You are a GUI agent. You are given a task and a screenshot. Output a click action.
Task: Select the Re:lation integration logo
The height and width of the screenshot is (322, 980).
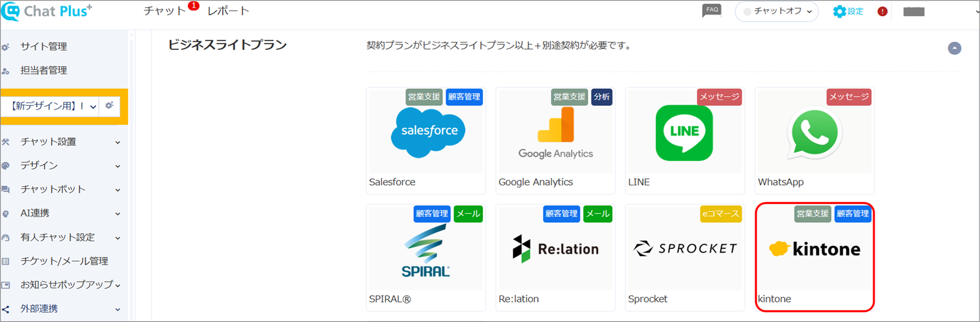click(x=555, y=248)
